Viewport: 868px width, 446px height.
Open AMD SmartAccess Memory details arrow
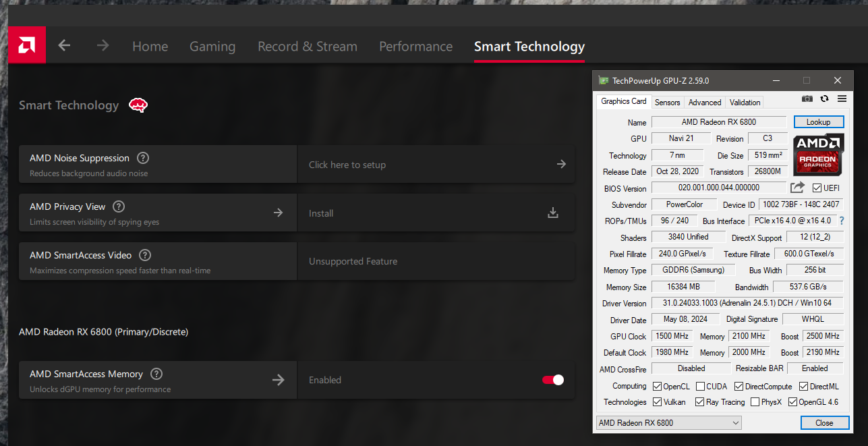tap(278, 380)
